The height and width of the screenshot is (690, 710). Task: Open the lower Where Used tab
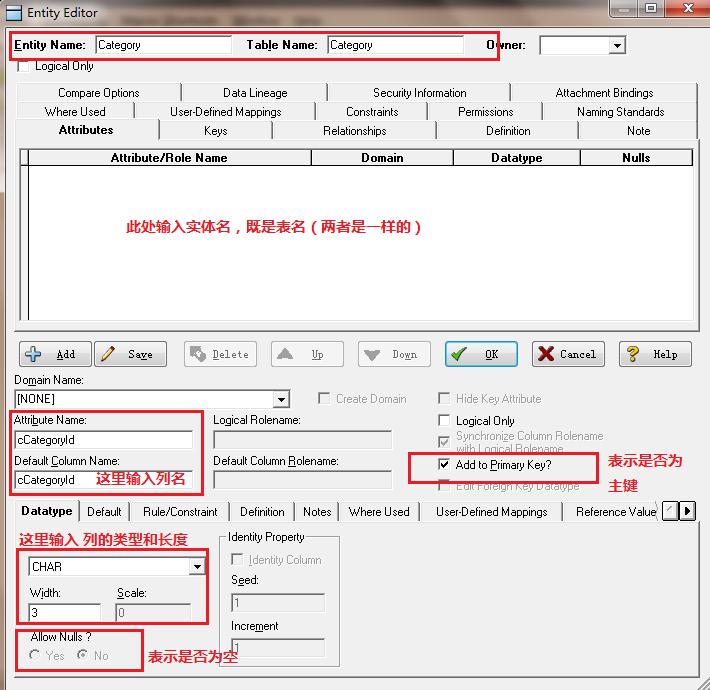379,512
